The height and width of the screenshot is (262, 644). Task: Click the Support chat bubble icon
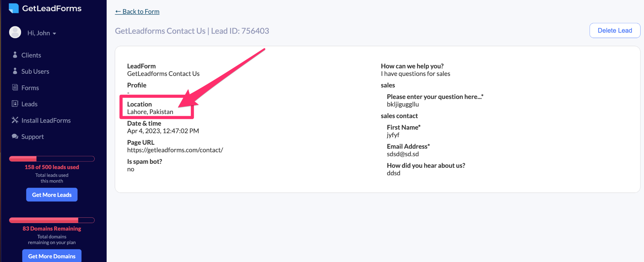point(15,136)
